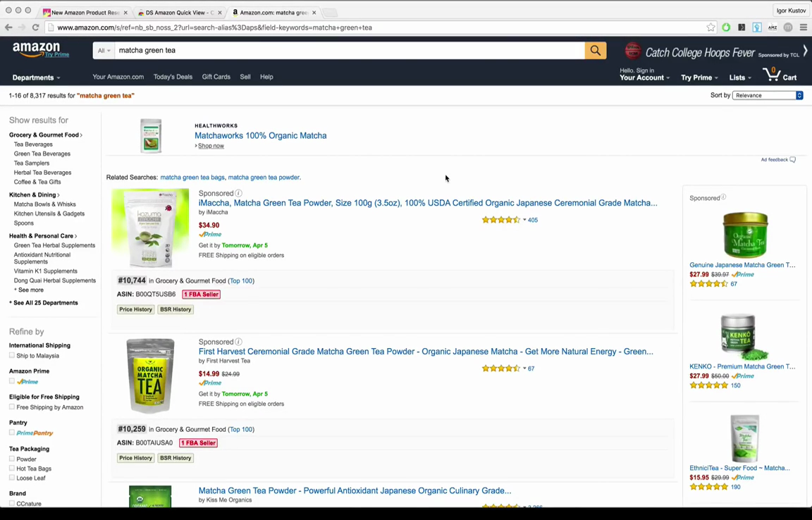Image resolution: width=812 pixels, height=520 pixels.
Task: Open the All search category dropdown
Action: coord(104,50)
